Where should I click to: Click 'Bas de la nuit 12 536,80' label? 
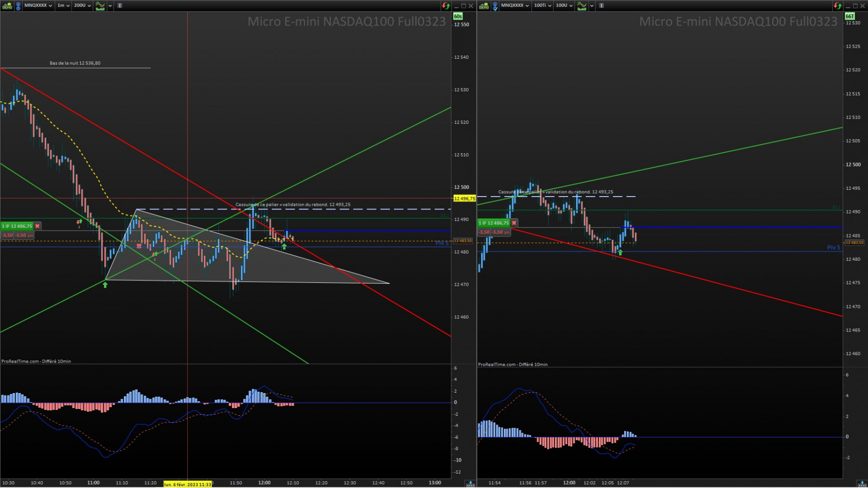(75, 63)
